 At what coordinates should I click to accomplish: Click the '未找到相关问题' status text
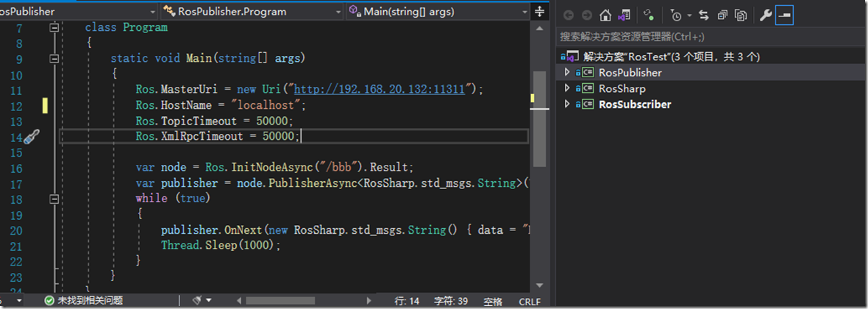(x=90, y=301)
